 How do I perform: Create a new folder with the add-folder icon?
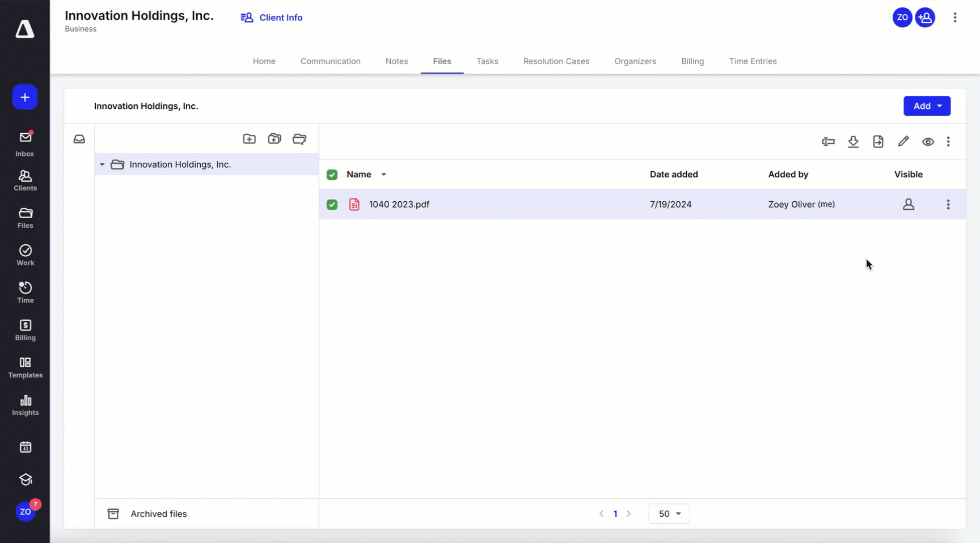[249, 139]
